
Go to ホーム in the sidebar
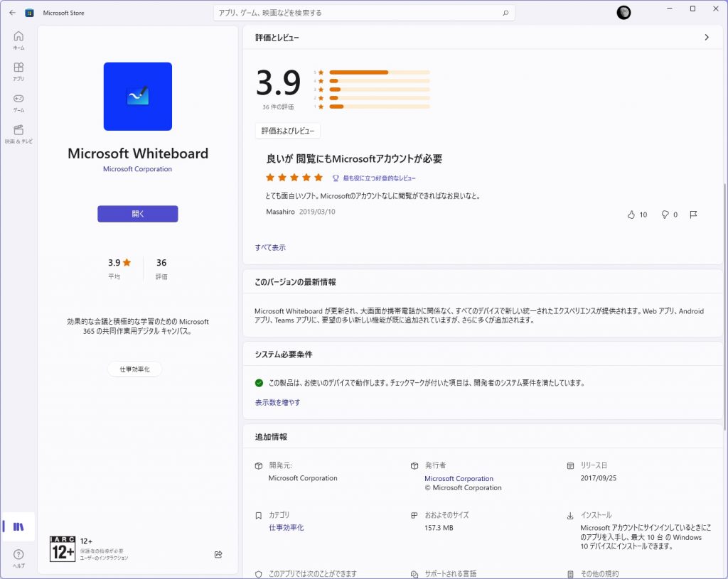coord(18,37)
